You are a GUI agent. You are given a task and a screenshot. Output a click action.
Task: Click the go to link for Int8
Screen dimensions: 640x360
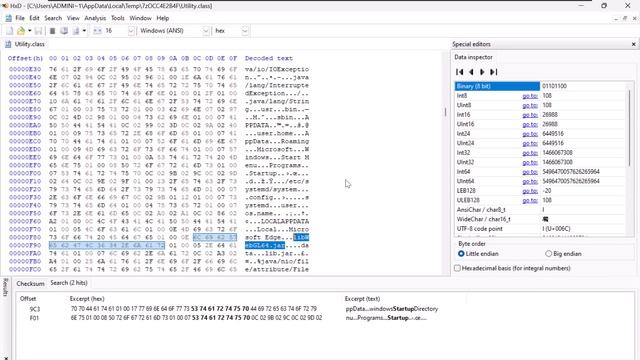point(530,96)
